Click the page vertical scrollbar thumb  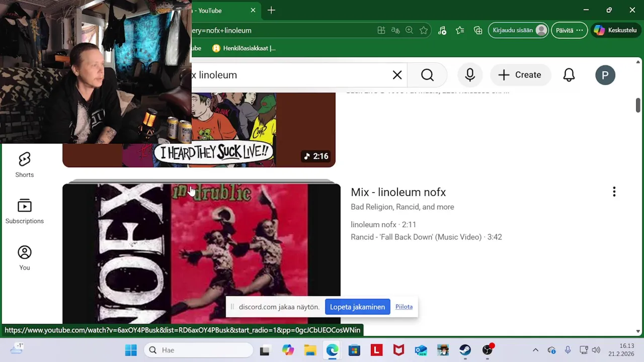pos(638,105)
